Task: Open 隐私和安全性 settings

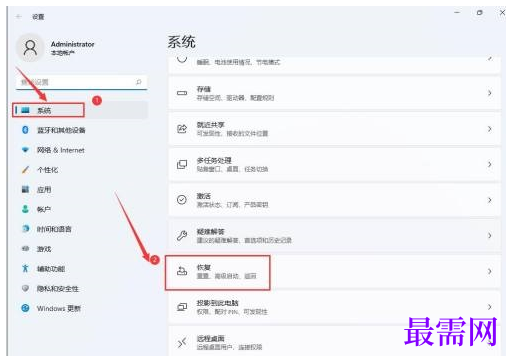Action: (x=58, y=289)
